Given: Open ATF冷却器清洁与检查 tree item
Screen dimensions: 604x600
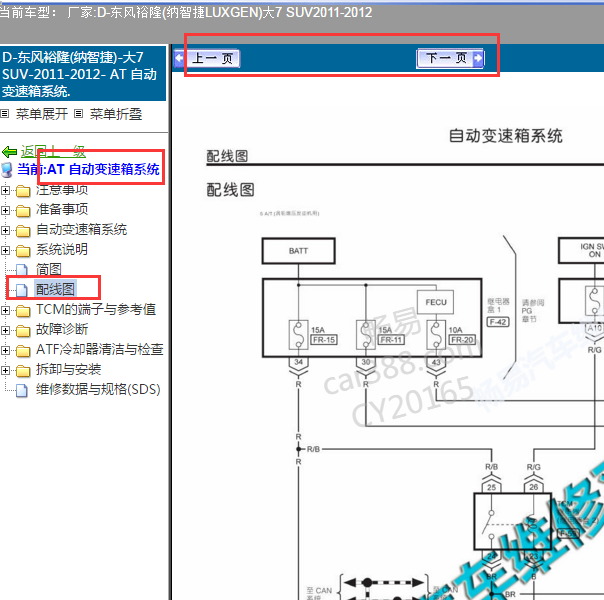Looking at the screenshot, I should 100,349.
